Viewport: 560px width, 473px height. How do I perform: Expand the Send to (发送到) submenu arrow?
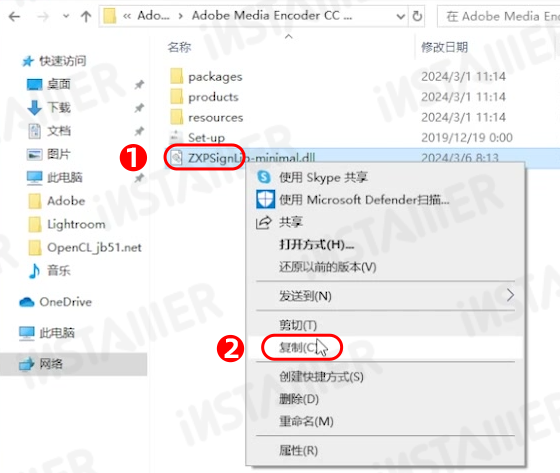click(x=510, y=295)
